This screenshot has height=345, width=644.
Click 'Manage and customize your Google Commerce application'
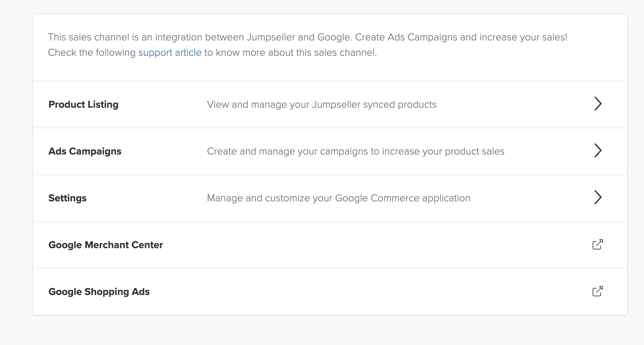pos(339,198)
